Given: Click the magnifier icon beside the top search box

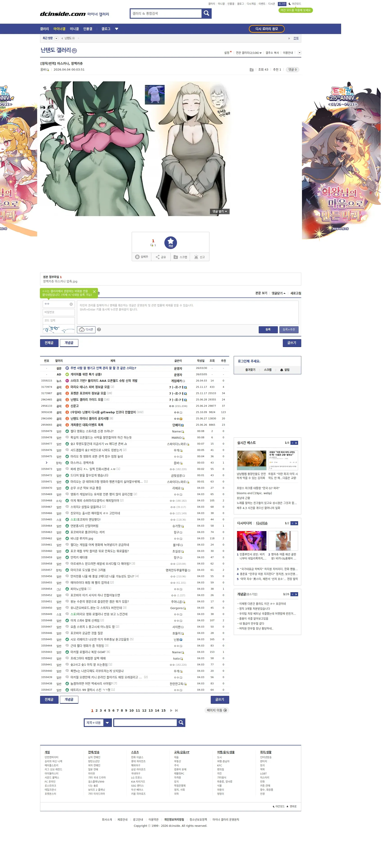Looking at the screenshot, I should pos(206,13).
